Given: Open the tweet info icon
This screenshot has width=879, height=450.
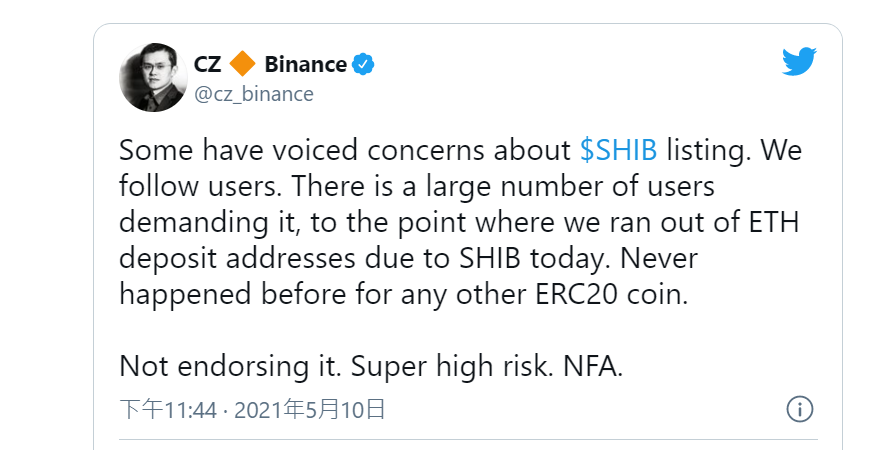Looking at the screenshot, I should (800, 409).
